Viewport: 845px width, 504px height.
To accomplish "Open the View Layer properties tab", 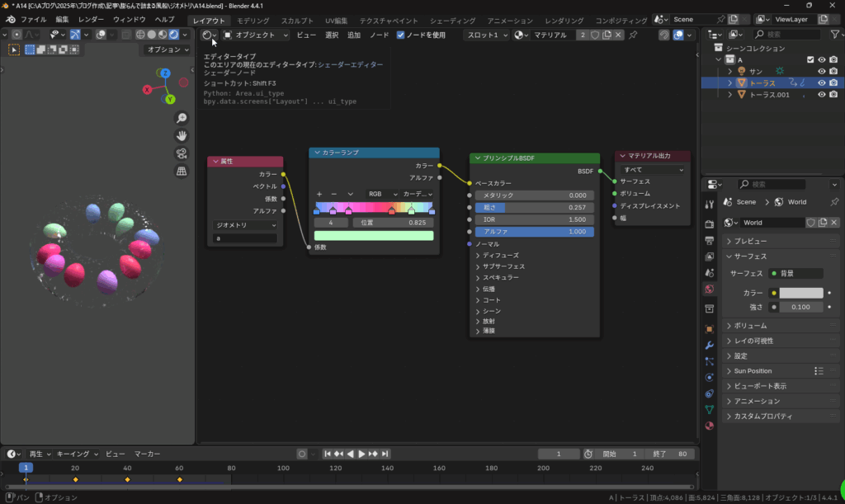I will [709, 257].
